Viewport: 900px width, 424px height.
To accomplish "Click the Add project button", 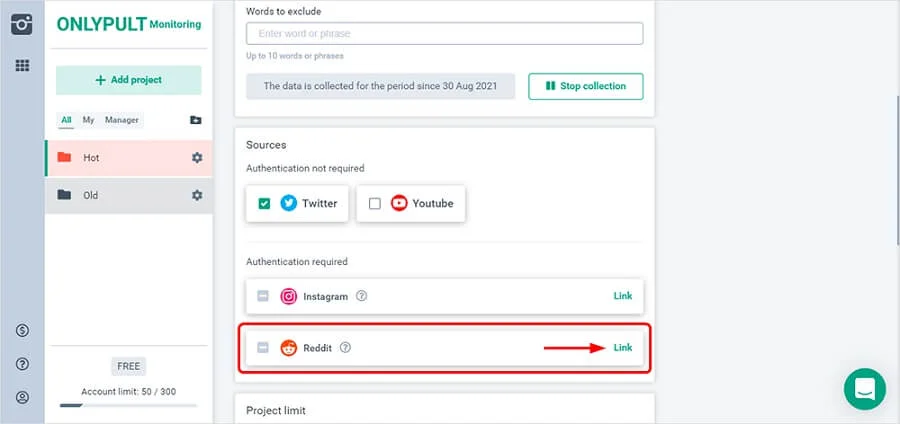I will click(128, 80).
